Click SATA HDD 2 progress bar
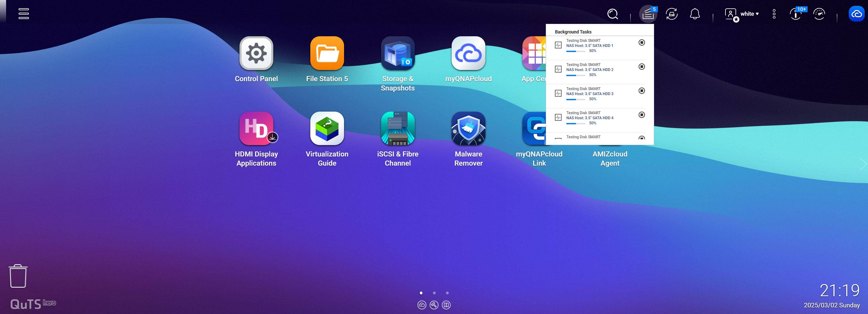Screen dimensions: 868x314 pyautogui.click(x=575, y=75)
